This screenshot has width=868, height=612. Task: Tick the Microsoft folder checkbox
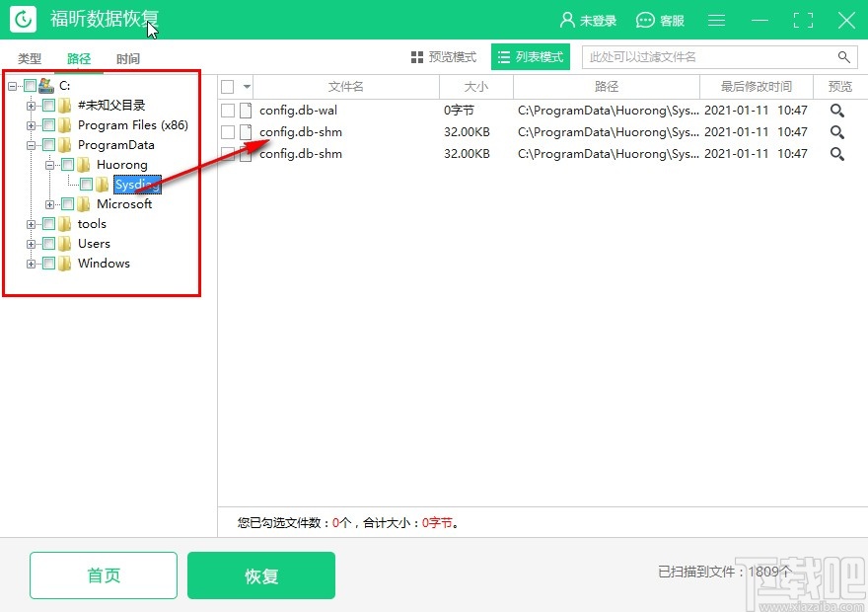tap(67, 204)
